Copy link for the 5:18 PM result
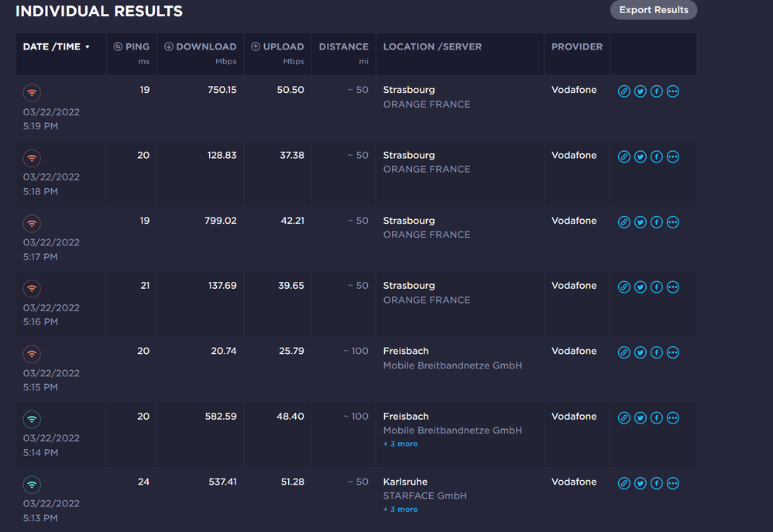773x532 pixels. (624, 156)
